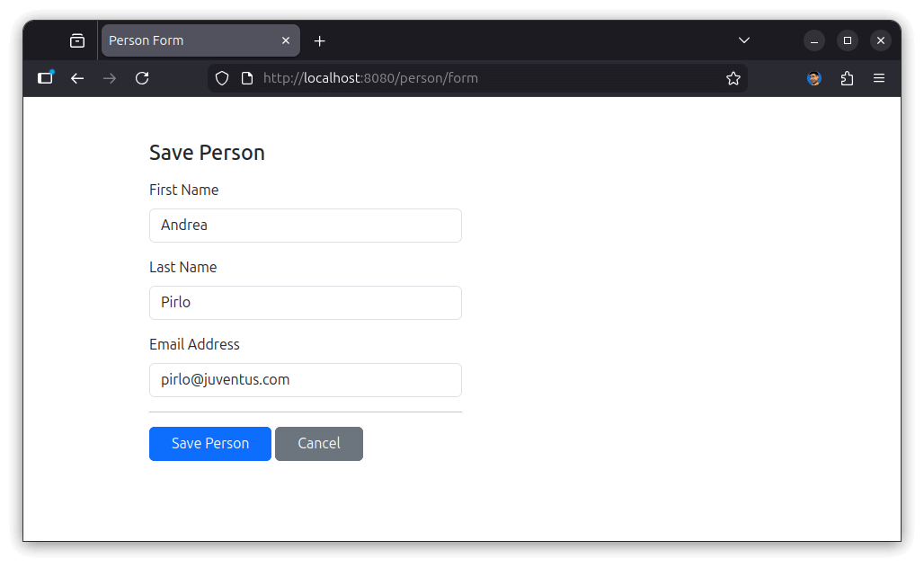This screenshot has width=924, height=567.
Task: Toggle the browser sidebar icon
Action: click(45, 78)
